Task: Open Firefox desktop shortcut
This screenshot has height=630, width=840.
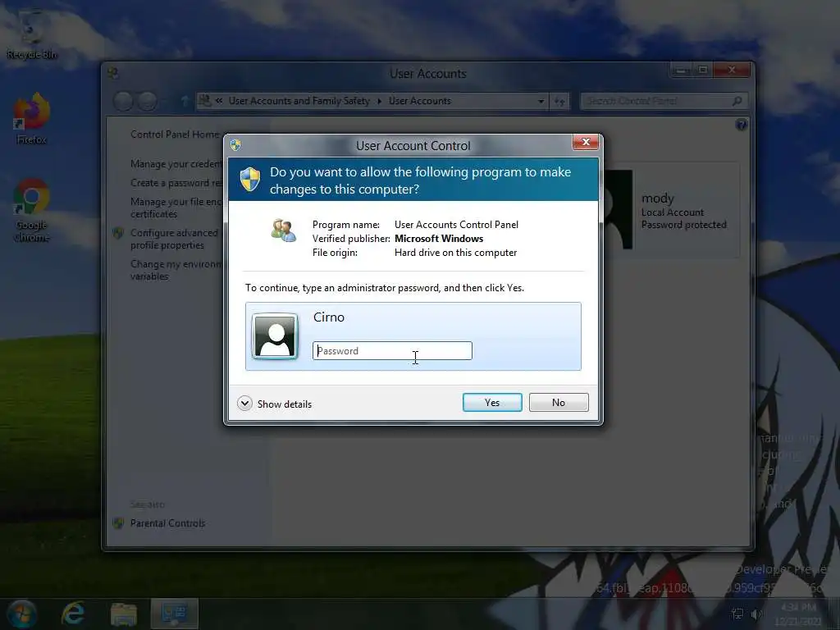Action: pyautogui.click(x=32, y=119)
